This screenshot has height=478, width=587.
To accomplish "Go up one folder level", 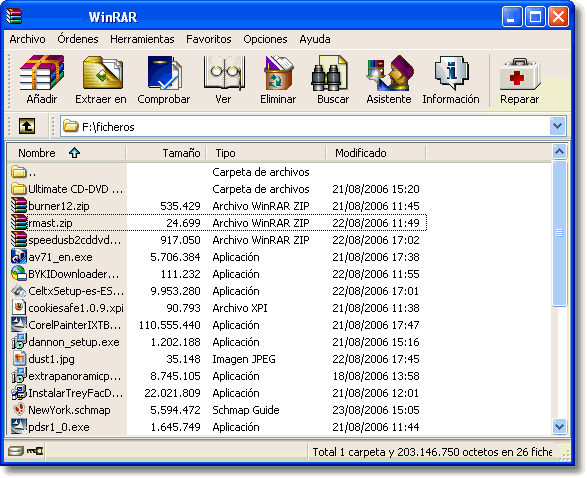I will (27, 126).
